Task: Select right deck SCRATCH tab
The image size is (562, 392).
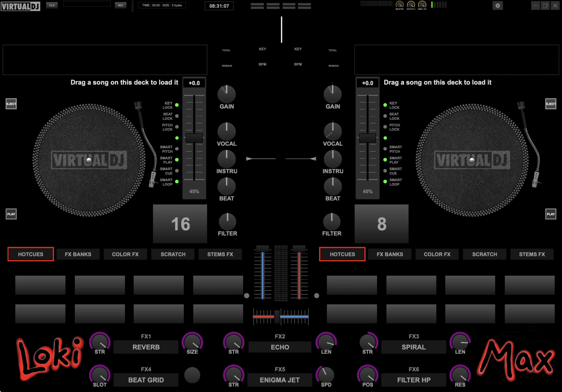Action: 485,254
